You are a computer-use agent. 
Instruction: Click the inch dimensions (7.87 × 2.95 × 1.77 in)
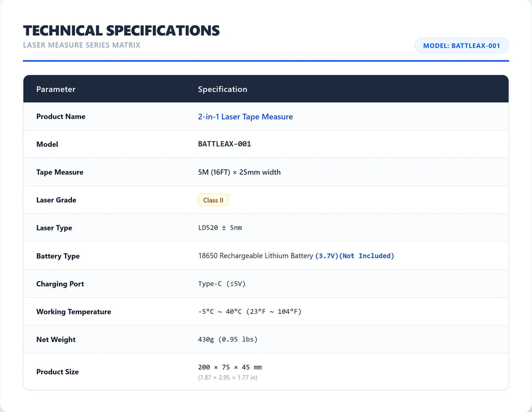[x=228, y=378]
